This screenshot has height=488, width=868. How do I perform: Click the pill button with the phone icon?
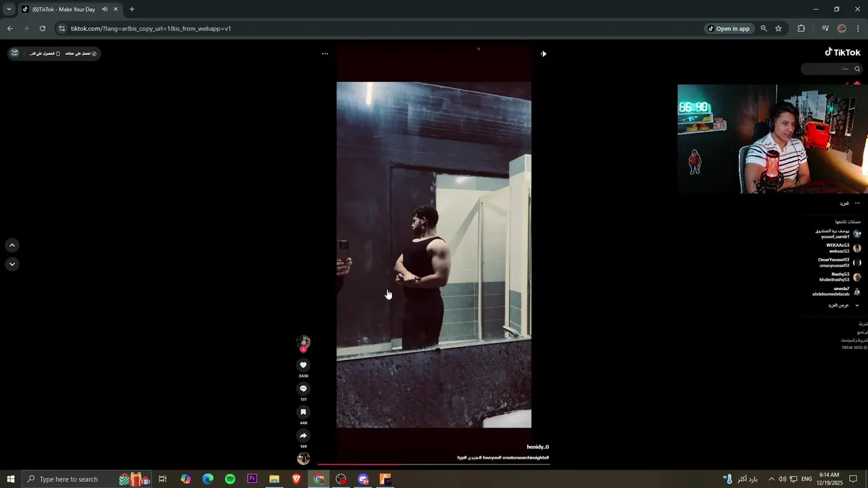point(45,54)
